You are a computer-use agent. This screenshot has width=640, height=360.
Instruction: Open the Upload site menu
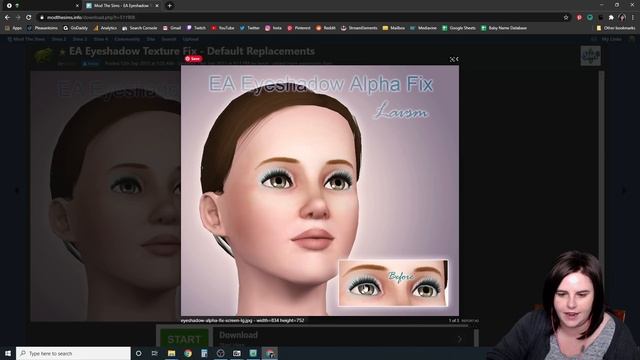point(190,39)
